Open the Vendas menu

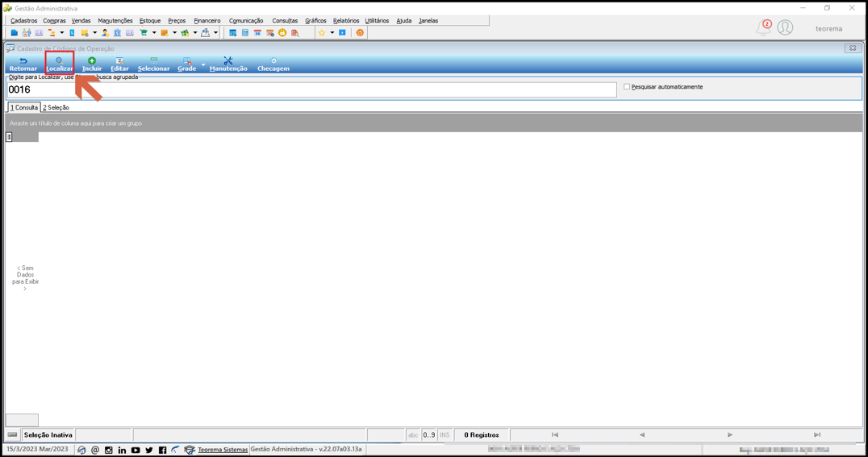click(81, 20)
